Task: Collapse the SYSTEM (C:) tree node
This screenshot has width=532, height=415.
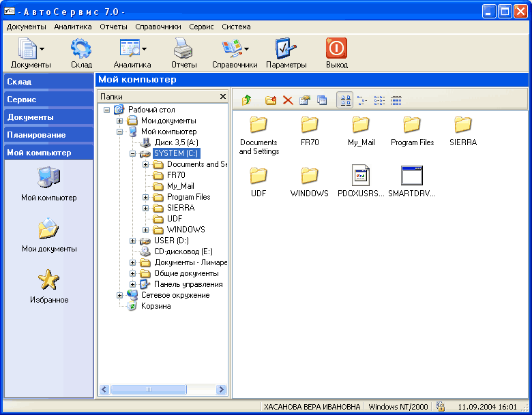Action: (133, 153)
